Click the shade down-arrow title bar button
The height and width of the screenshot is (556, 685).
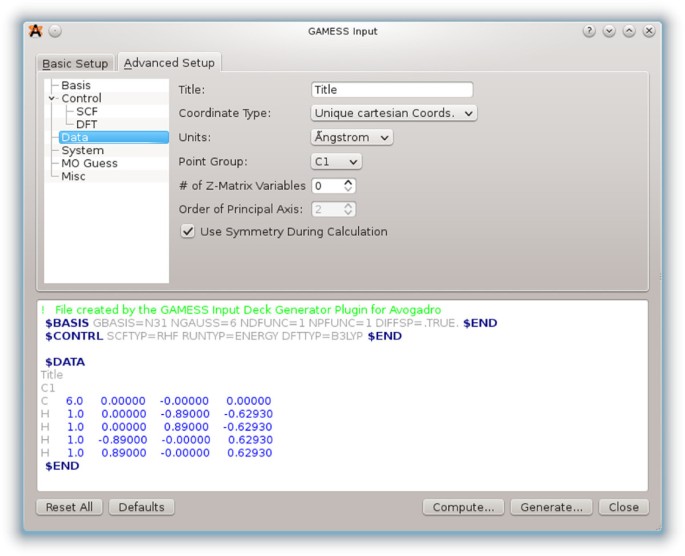point(609,31)
